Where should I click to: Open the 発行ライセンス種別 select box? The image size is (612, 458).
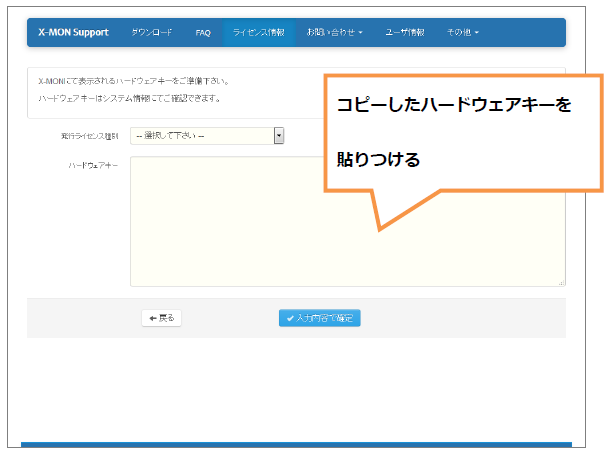pyautogui.click(x=202, y=135)
